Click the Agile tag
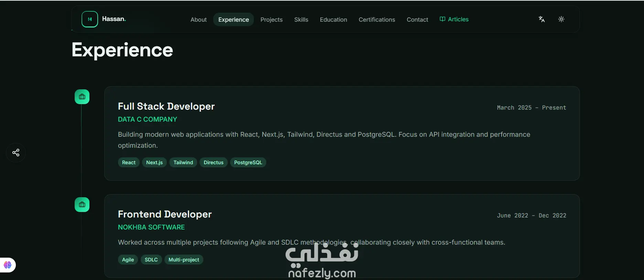Image resolution: width=644 pixels, height=280 pixels. click(128, 260)
